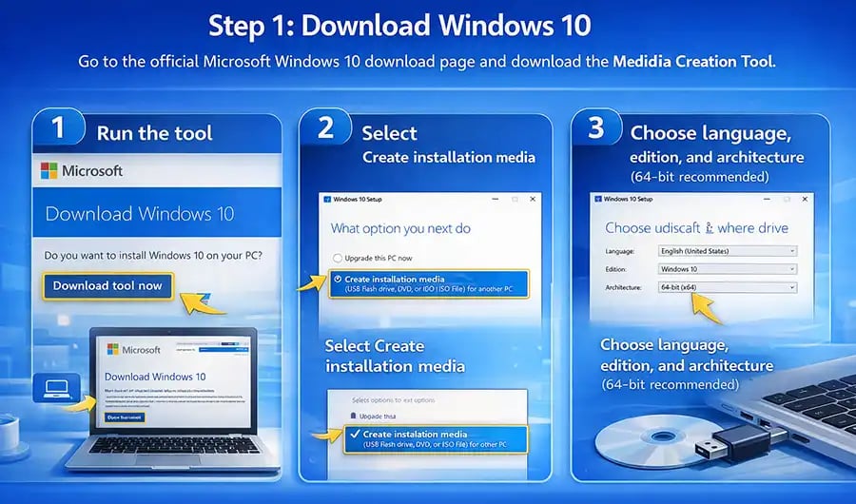Click the small blue button on the laptop screen
This screenshot has width=856, height=504.
click(125, 417)
